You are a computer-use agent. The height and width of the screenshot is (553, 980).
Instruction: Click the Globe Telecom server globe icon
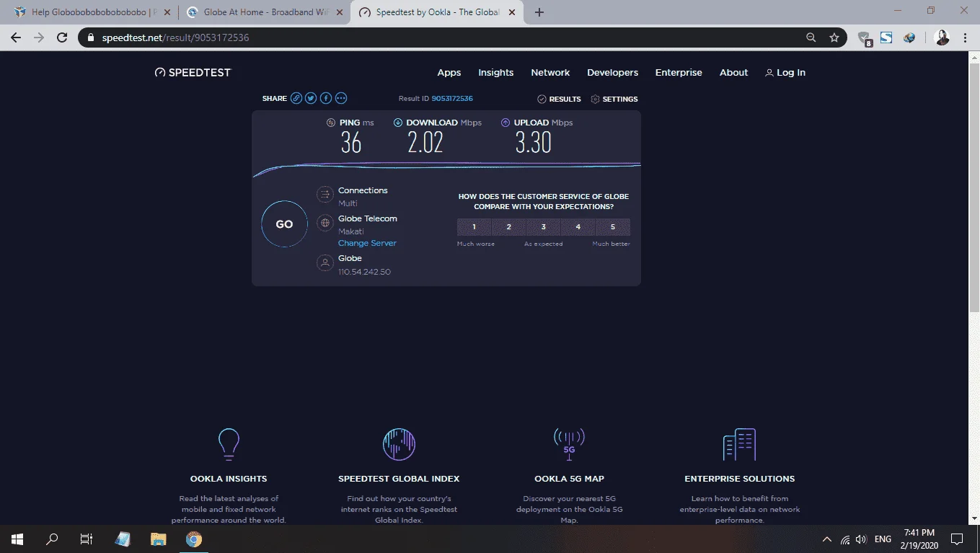[x=325, y=224]
